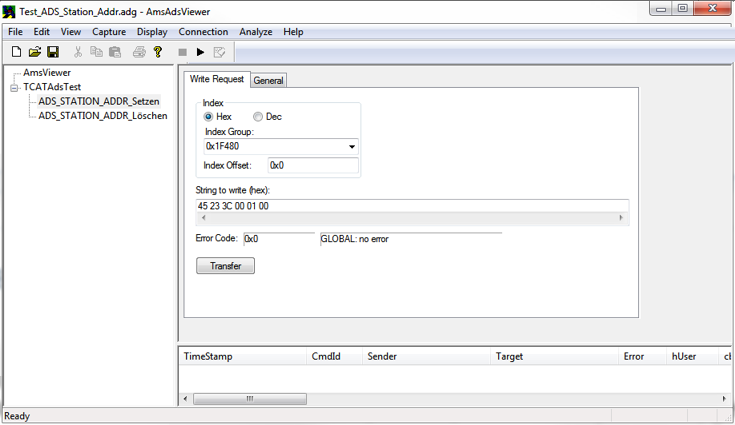Open the Connection menu
Screen dimensions: 735x425
pyautogui.click(x=203, y=32)
